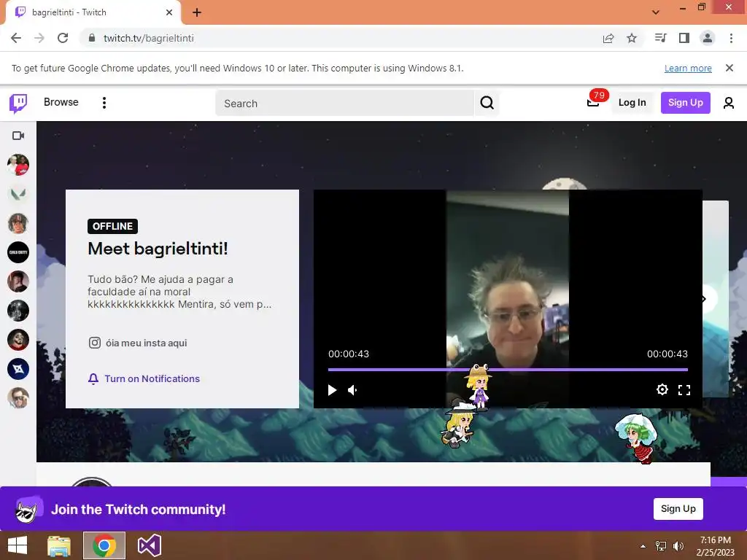
Task: Click the Instagram icon in channel panel
Action: [95, 343]
